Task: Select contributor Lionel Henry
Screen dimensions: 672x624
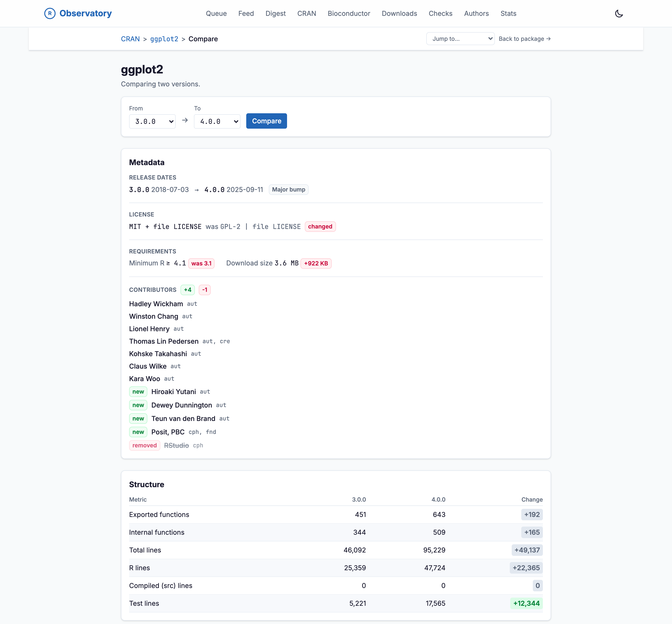Action: coord(149,329)
